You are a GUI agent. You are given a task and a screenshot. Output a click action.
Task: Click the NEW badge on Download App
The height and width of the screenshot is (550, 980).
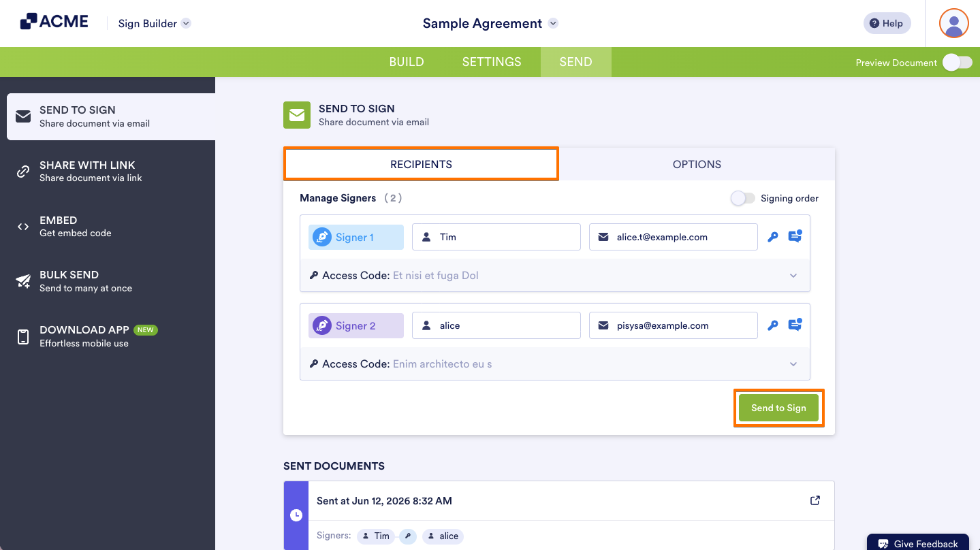pyautogui.click(x=146, y=329)
